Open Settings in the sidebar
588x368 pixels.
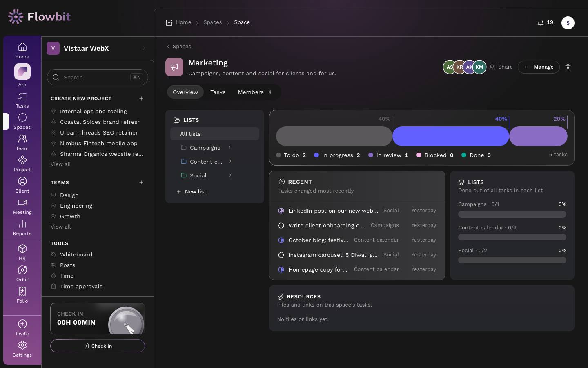tap(22, 349)
